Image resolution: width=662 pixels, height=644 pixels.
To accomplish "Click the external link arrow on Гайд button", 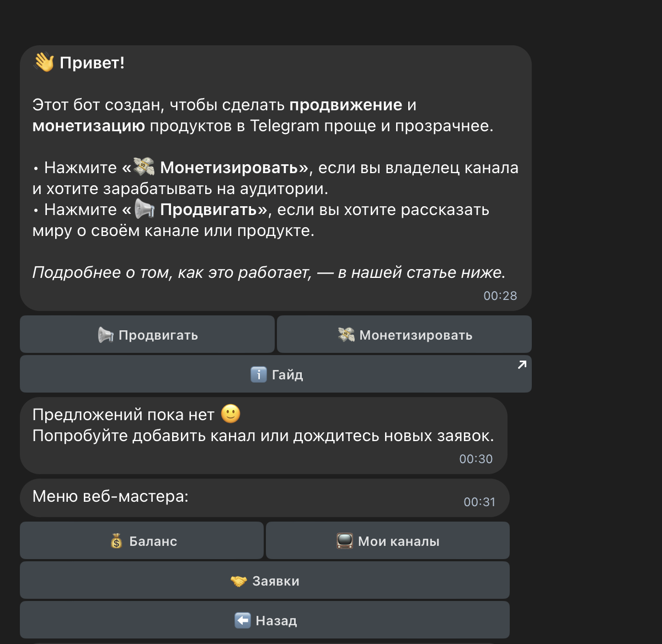I will point(522,364).
